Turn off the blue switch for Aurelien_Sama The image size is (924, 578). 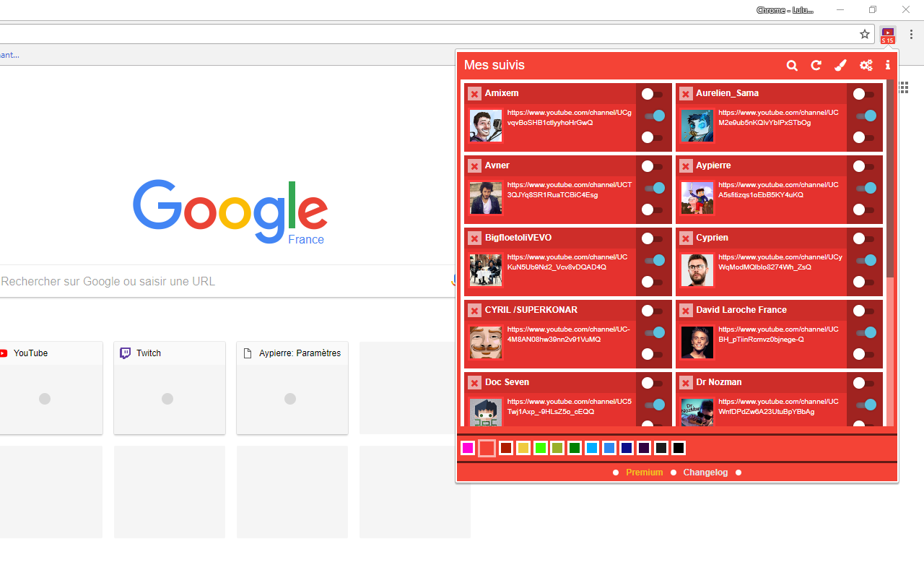866,116
